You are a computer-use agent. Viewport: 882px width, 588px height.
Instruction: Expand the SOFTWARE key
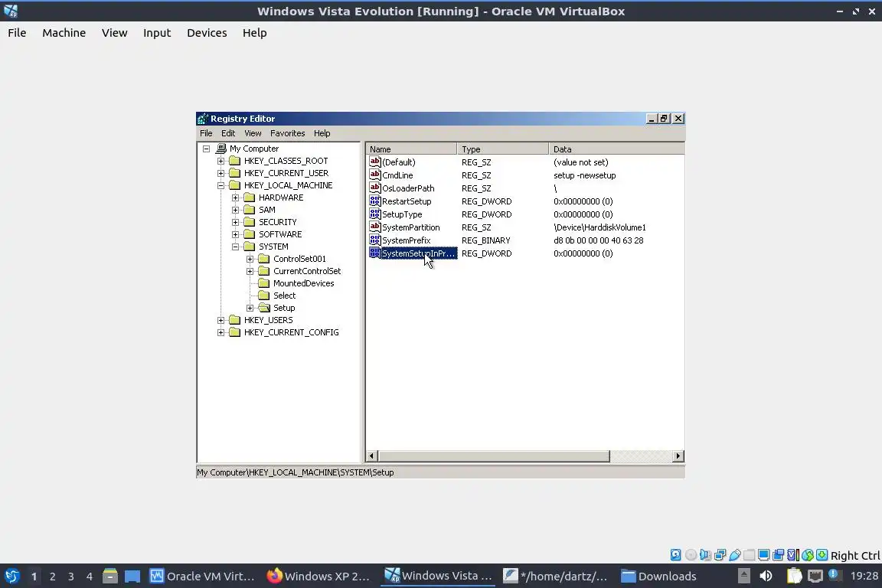point(236,234)
